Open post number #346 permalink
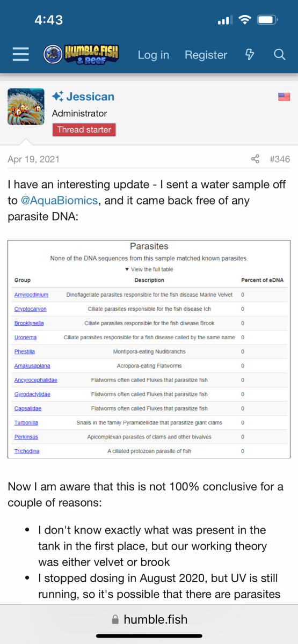The height and width of the screenshot is (644, 298). (280, 159)
